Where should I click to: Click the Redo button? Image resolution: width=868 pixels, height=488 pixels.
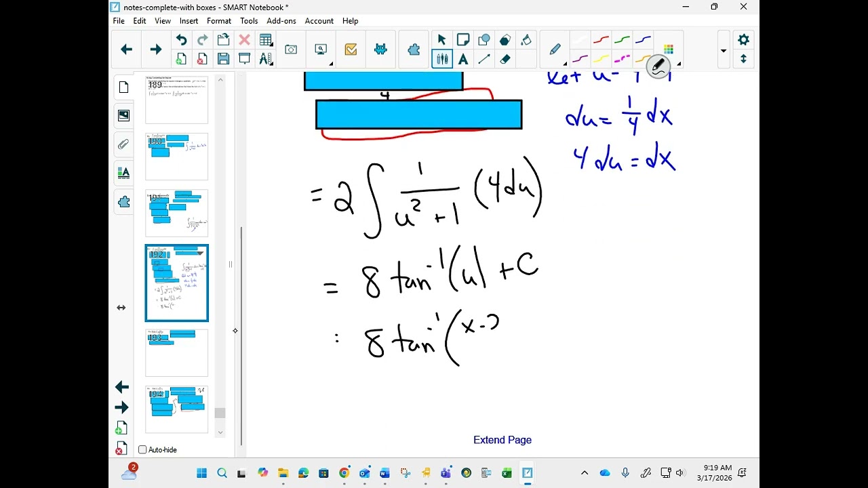pos(202,40)
